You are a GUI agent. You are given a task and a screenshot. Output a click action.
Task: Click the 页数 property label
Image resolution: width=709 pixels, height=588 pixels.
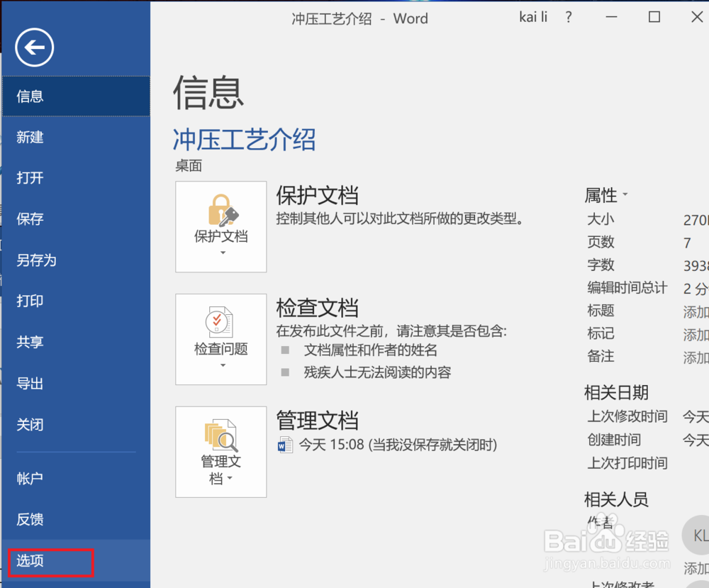coord(601,242)
